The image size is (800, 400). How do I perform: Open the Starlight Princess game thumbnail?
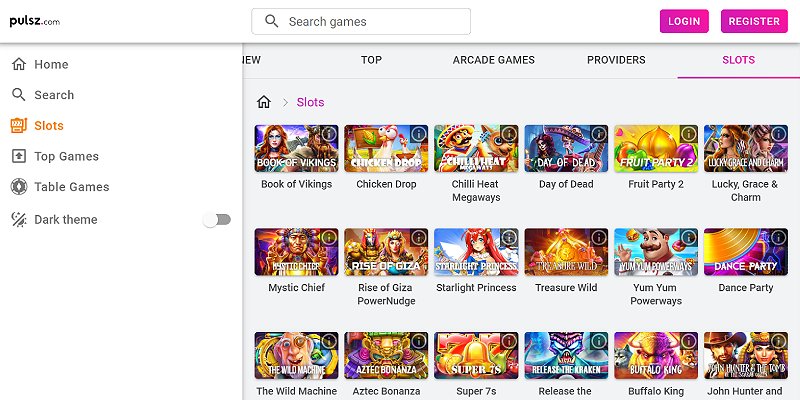tap(476, 252)
